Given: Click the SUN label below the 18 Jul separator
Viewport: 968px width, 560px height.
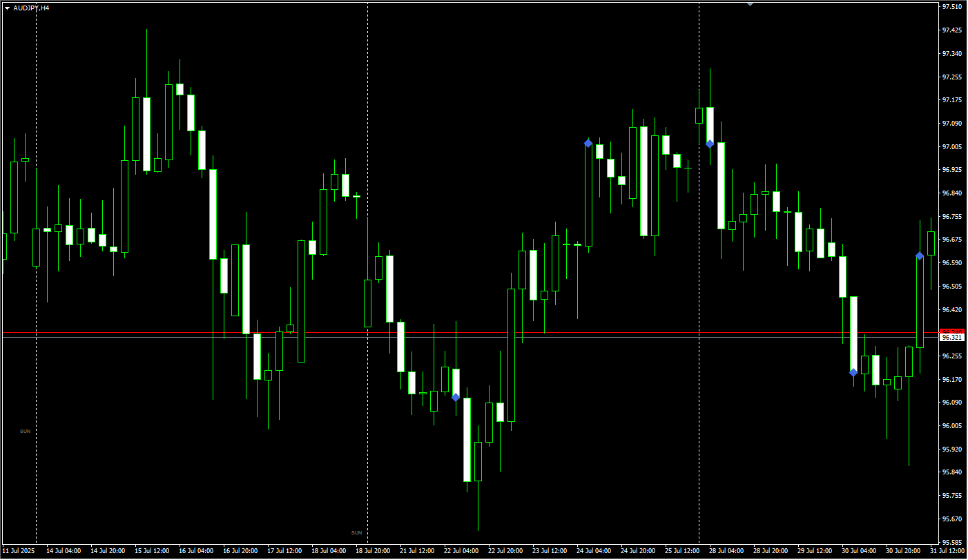Looking at the screenshot, I should pyautogui.click(x=356, y=532).
